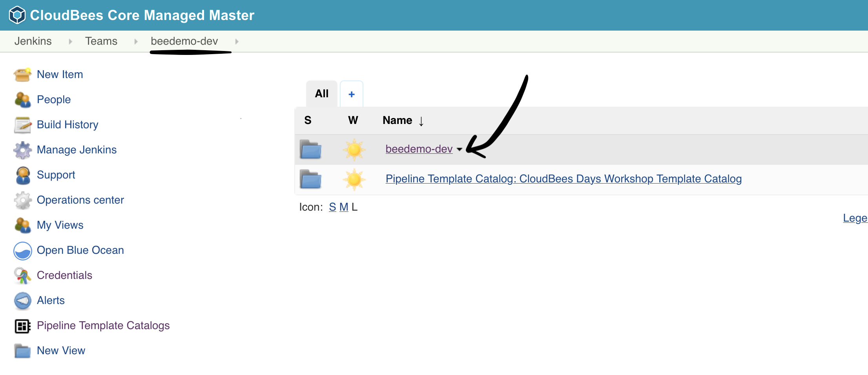
Task: Expand the arrow after Teams breadcrumb
Action: tap(136, 41)
